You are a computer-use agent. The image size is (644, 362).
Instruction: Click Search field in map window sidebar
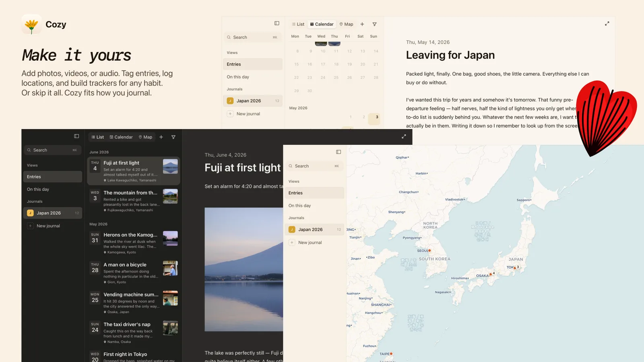(314, 166)
